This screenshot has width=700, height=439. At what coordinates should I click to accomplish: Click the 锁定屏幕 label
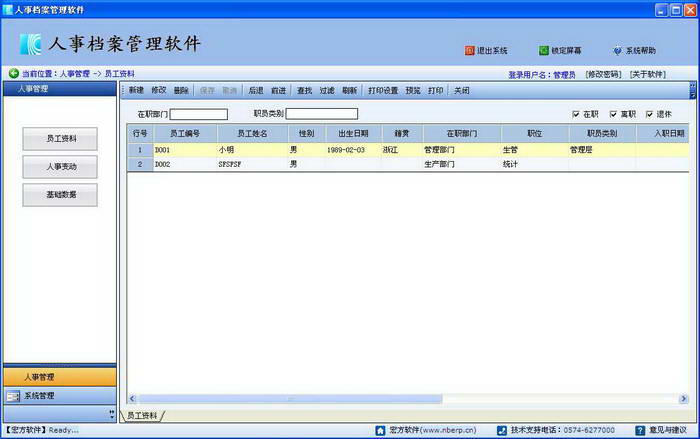[566, 50]
